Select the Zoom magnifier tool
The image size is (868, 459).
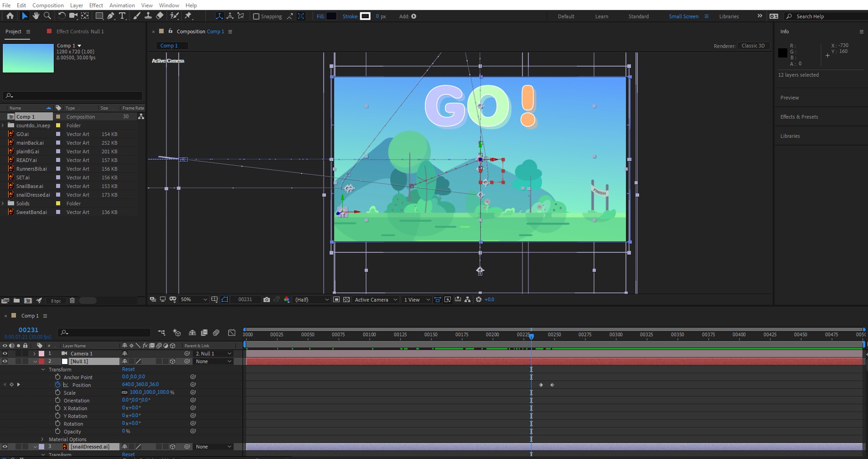[47, 16]
